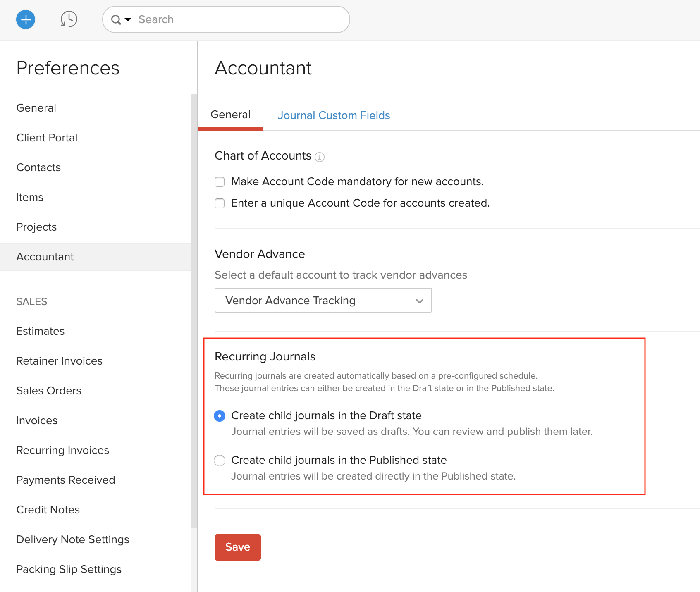Select the General tab under Accountant

[230, 115]
